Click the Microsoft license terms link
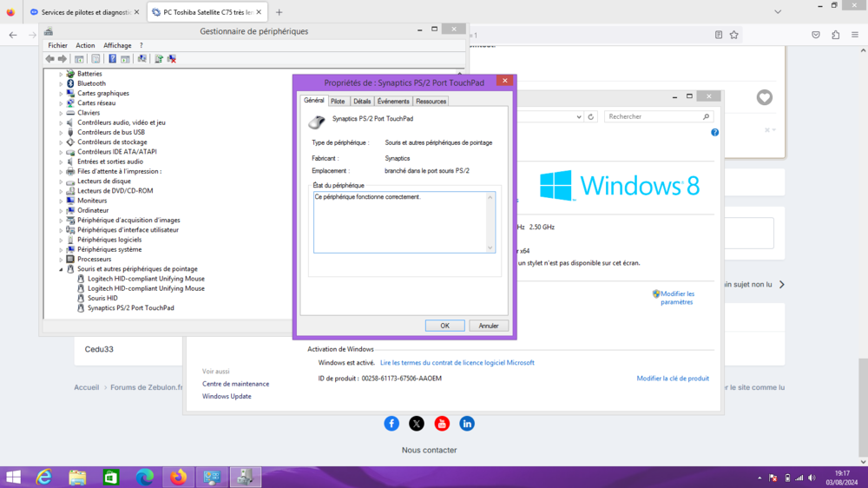The image size is (868, 488). pos(457,363)
